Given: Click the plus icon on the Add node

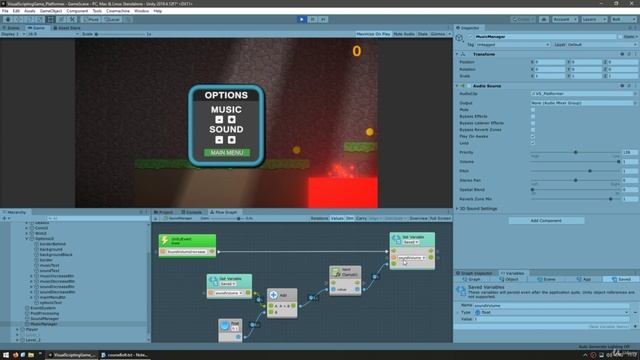Looking at the screenshot, I should pyautogui.click(x=273, y=295).
